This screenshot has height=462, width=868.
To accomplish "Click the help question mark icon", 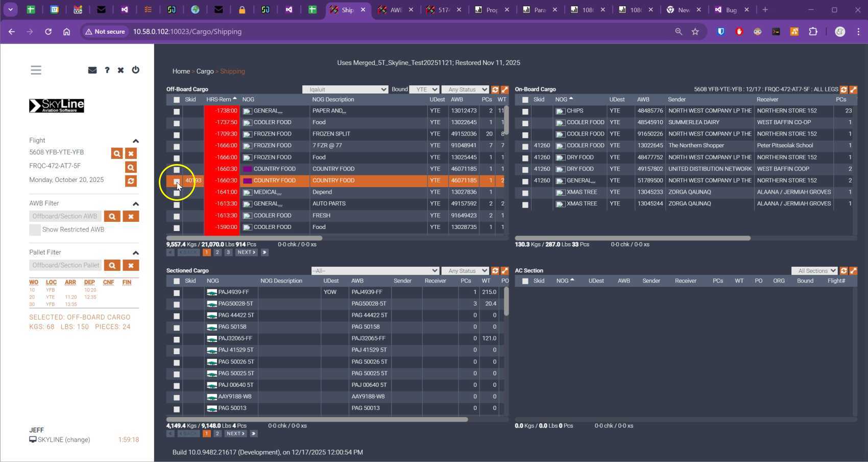I will (x=107, y=70).
